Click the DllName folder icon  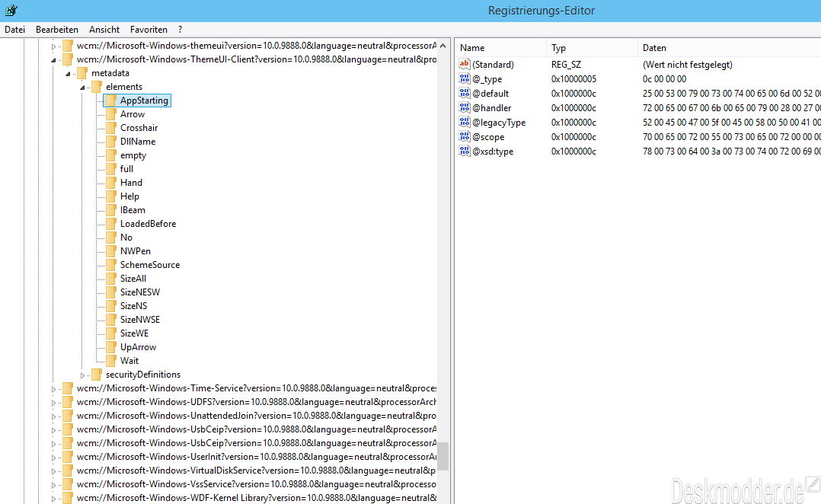click(x=111, y=142)
